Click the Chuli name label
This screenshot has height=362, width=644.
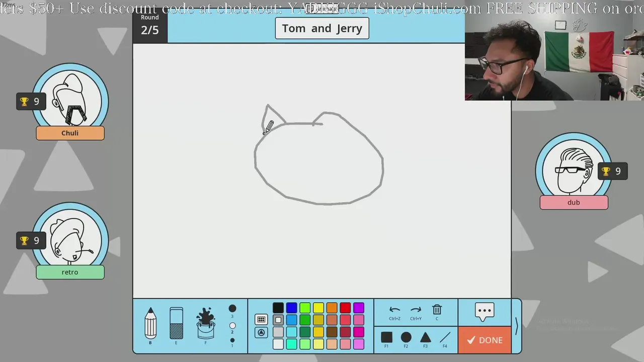70,133
